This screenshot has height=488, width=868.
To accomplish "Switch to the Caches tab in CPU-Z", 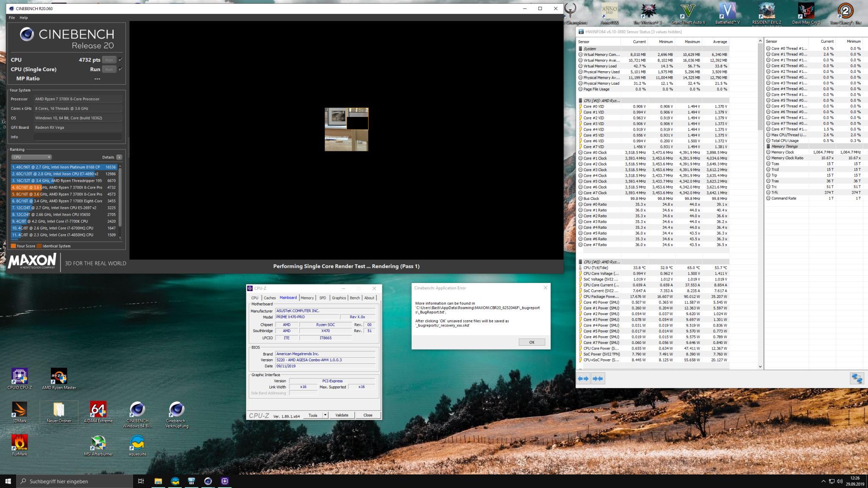I will 270,298.
